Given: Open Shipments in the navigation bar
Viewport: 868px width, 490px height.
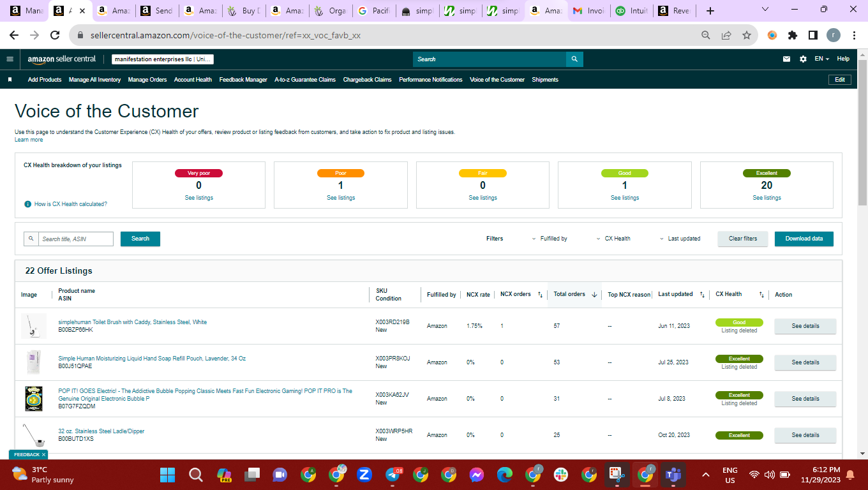Looking at the screenshot, I should (545, 80).
